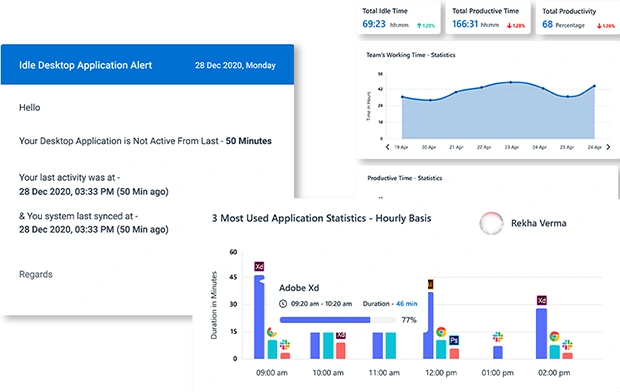Click the 77% progress bar in tooltip
Viewport: 620px width, 392px height.
[338, 320]
